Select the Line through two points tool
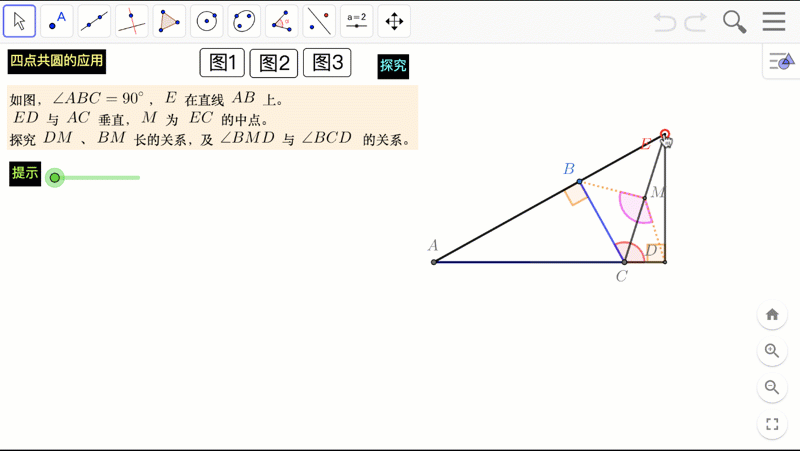The height and width of the screenshot is (451, 800). tap(94, 21)
